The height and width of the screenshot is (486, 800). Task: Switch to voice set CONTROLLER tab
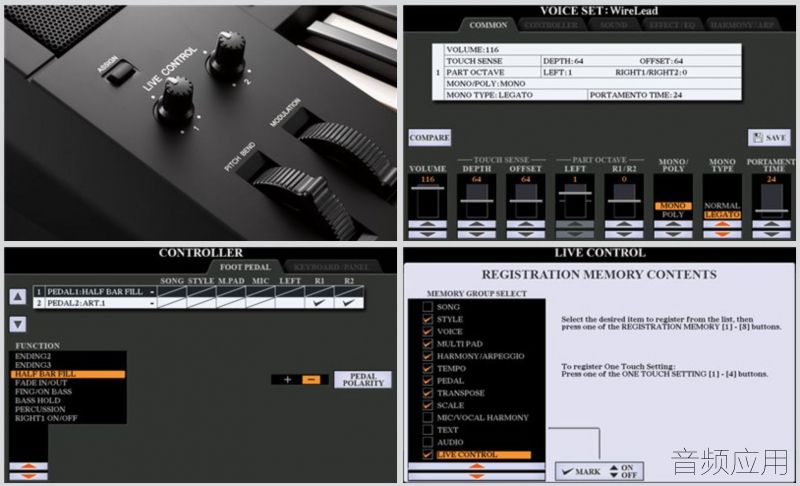pos(551,24)
